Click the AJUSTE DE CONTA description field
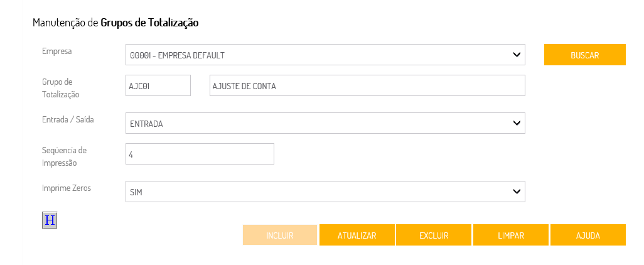Image resolution: width=644 pixels, height=265 pixels. tap(367, 86)
